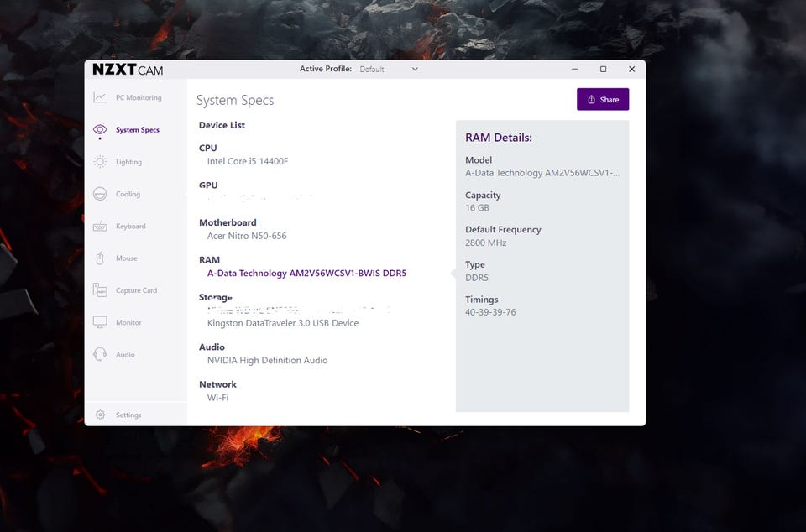Screen dimensions: 806x532
Task: Open the Mouse menu label
Action: click(x=127, y=258)
